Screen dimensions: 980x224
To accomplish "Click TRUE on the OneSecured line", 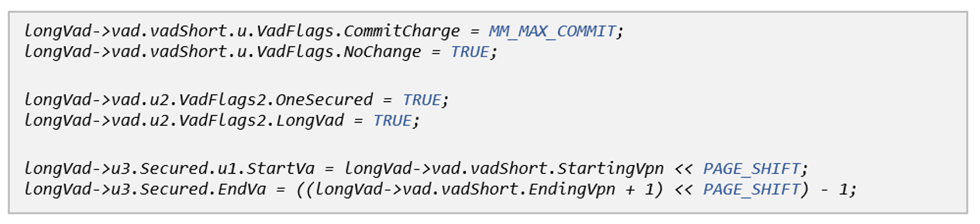I will click(421, 100).
